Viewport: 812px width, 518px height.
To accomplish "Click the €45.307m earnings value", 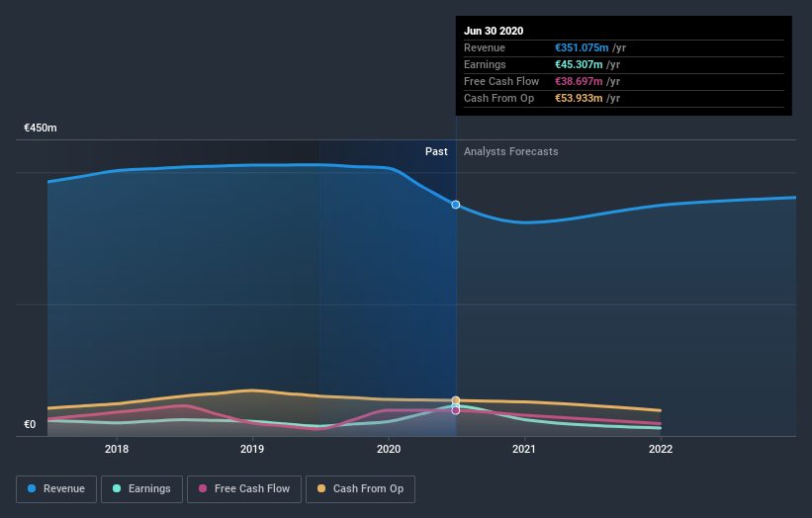I will point(579,64).
